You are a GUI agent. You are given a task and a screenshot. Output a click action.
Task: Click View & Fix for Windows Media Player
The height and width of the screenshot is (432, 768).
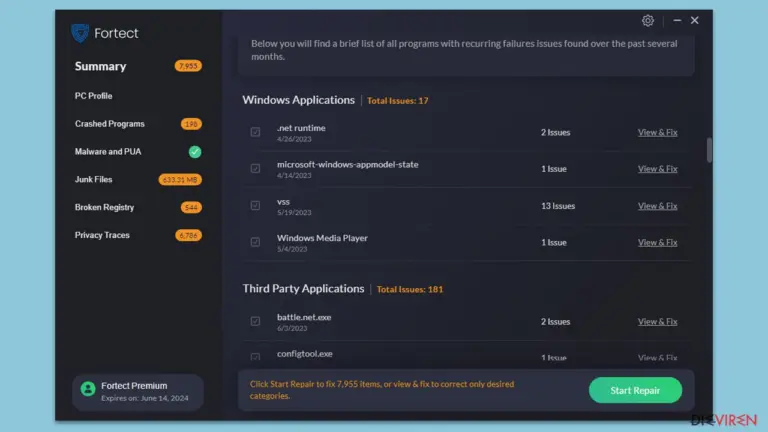pos(657,242)
